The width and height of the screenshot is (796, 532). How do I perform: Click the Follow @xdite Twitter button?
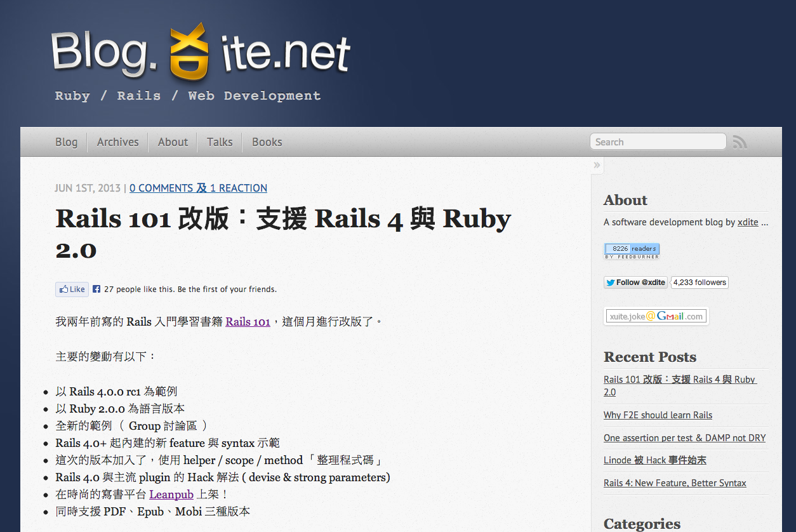click(x=635, y=283)
